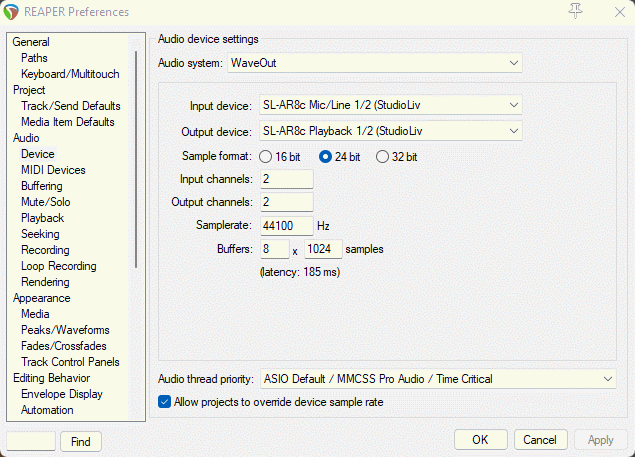Open Media appearance preferences
This screenshot has height=457, width=635.
pyautogui.click(x=35, y=314)
